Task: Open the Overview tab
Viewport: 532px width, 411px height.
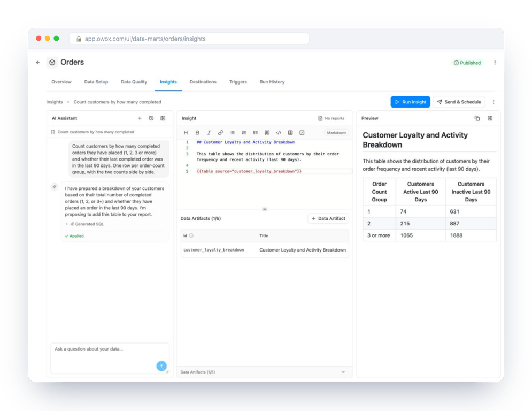Action: tap(61, 82)
